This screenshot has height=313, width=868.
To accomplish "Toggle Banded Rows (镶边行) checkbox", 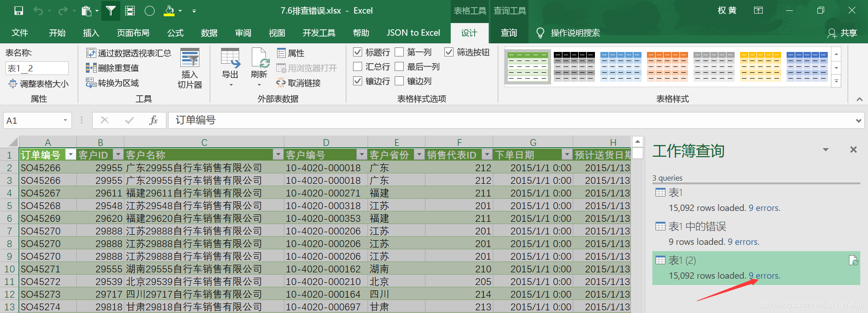I will coord(358,81).
